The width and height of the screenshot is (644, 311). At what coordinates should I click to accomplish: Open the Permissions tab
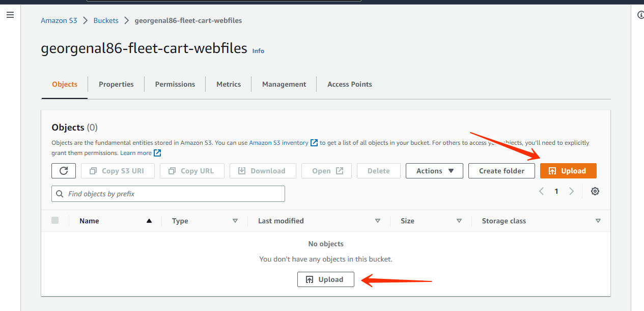pyautogui.click(x=175, y=84)
